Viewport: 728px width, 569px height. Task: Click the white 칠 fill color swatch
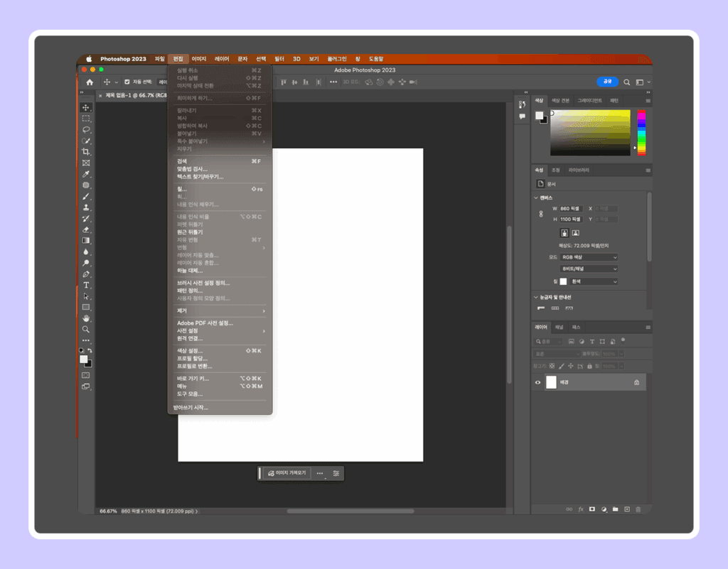[563, 281]
